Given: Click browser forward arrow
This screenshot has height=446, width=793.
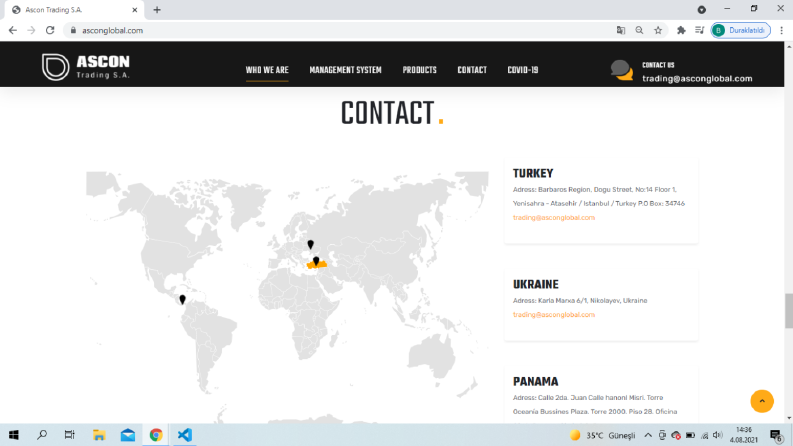Looking at the screenshot, I should click(31, 30).
